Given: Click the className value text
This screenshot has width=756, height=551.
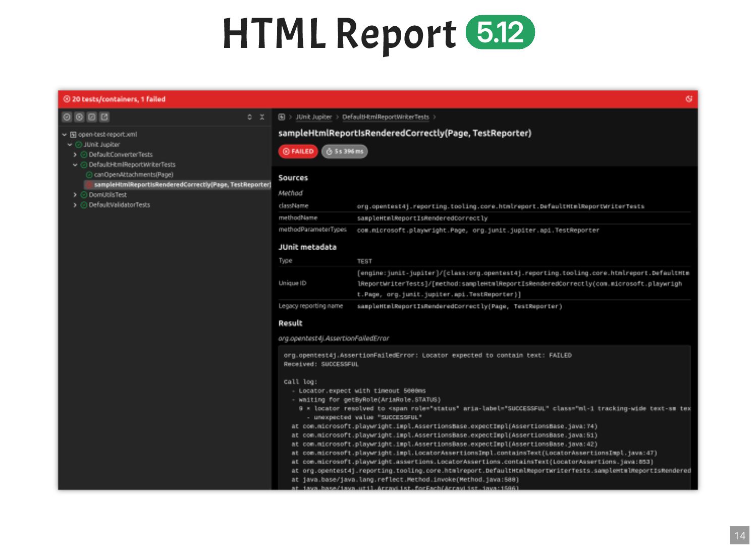Looking at the screenshot, I should [501, 206].
